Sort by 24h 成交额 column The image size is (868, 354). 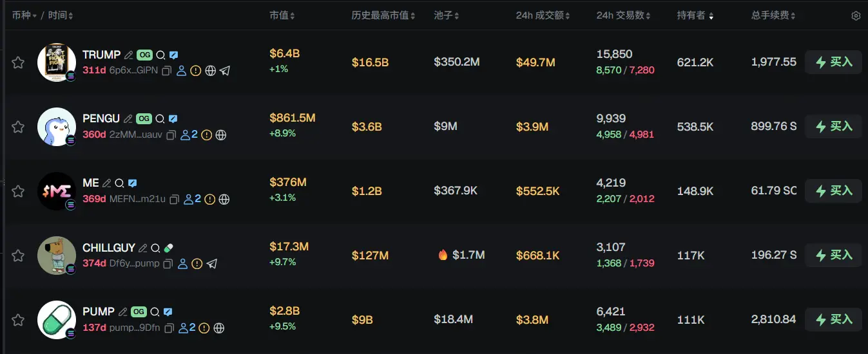(543, 15)
